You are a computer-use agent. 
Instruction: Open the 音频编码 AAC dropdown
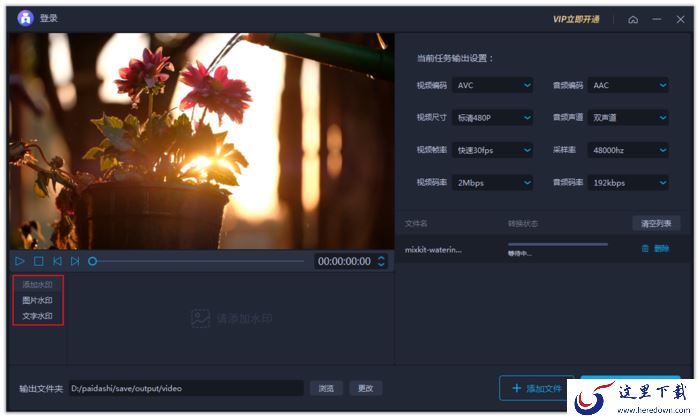click(628, 85)
